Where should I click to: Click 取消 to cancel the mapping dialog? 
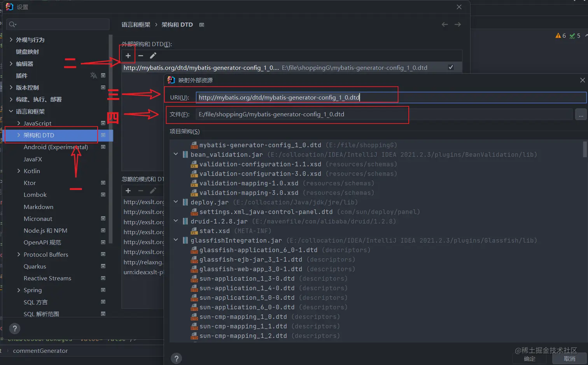coord(570,359)
